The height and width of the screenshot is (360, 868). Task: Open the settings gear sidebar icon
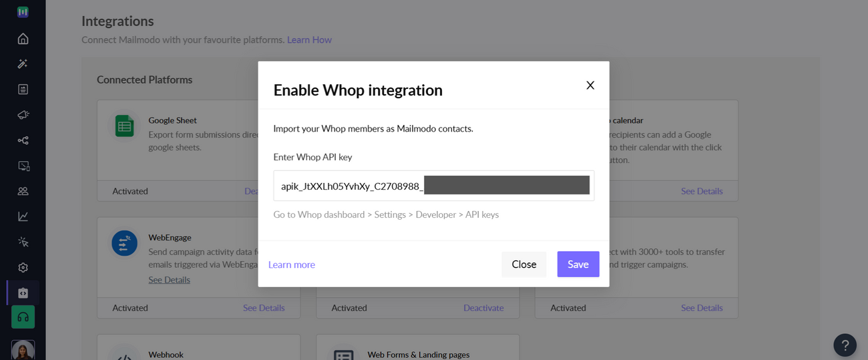point(23,267)
